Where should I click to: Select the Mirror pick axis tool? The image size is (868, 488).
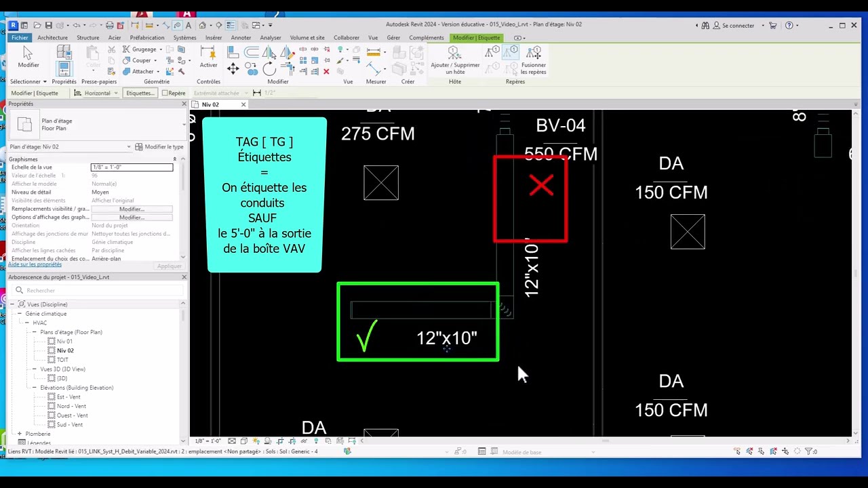point(269,53)
